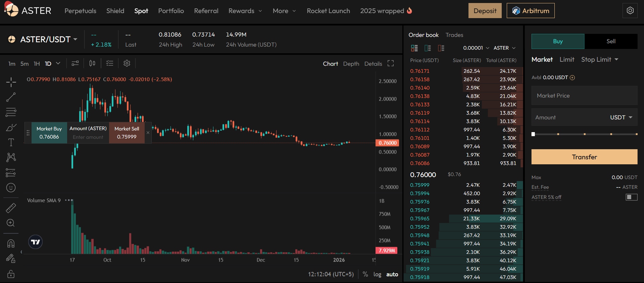644x283 pixels.
Task: Open the indicators compare button
Action: [x=75, y=63]
